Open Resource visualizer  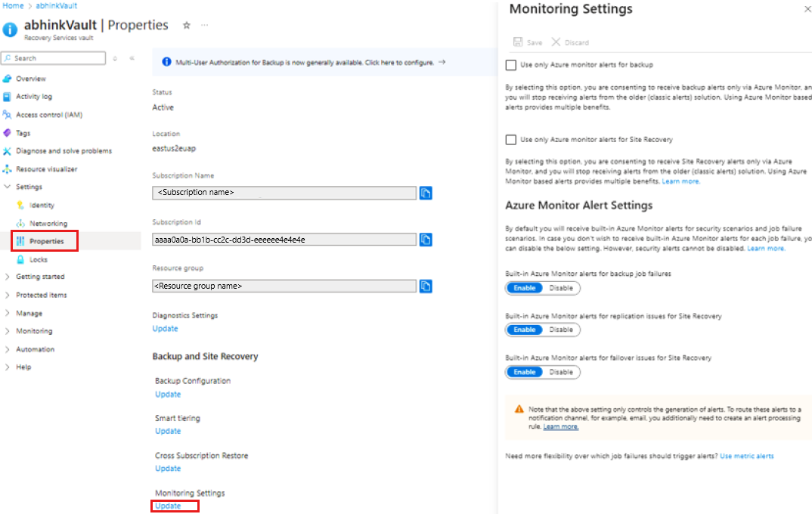46,169
